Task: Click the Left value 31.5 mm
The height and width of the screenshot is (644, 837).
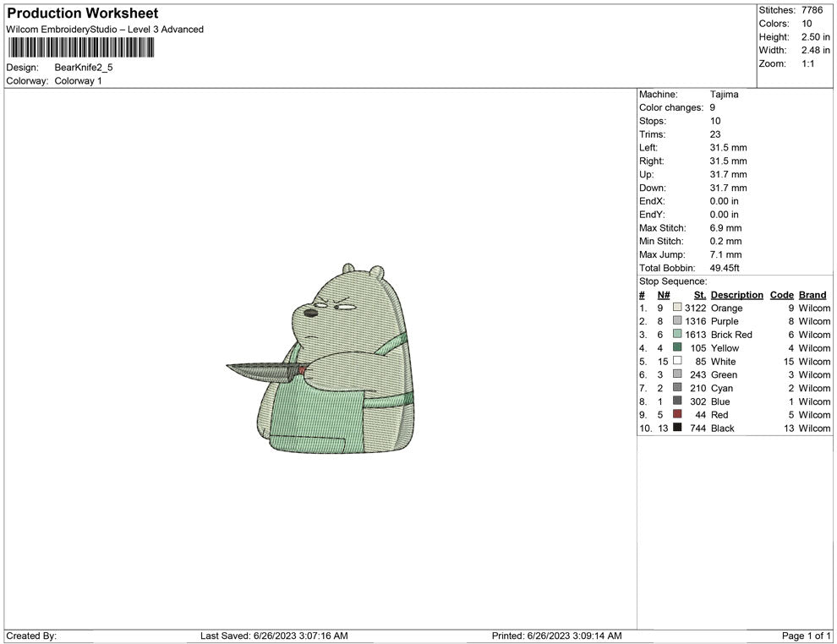Action: tap(728, 148)
